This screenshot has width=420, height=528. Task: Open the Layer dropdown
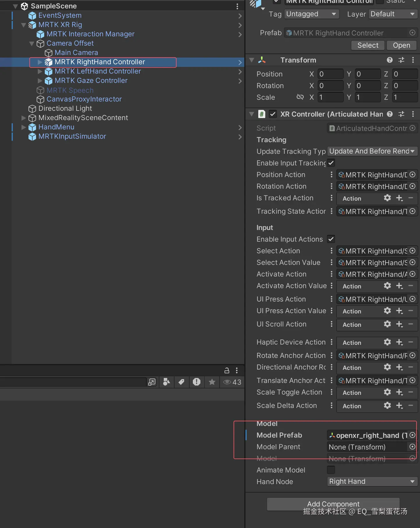[x=393, y=14]
